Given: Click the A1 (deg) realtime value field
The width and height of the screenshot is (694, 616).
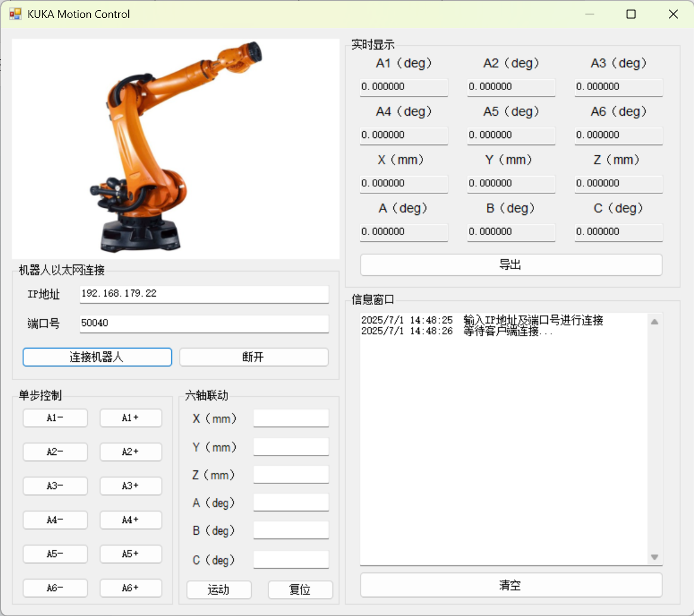Looking at the screenshot, I should (403, 87).
